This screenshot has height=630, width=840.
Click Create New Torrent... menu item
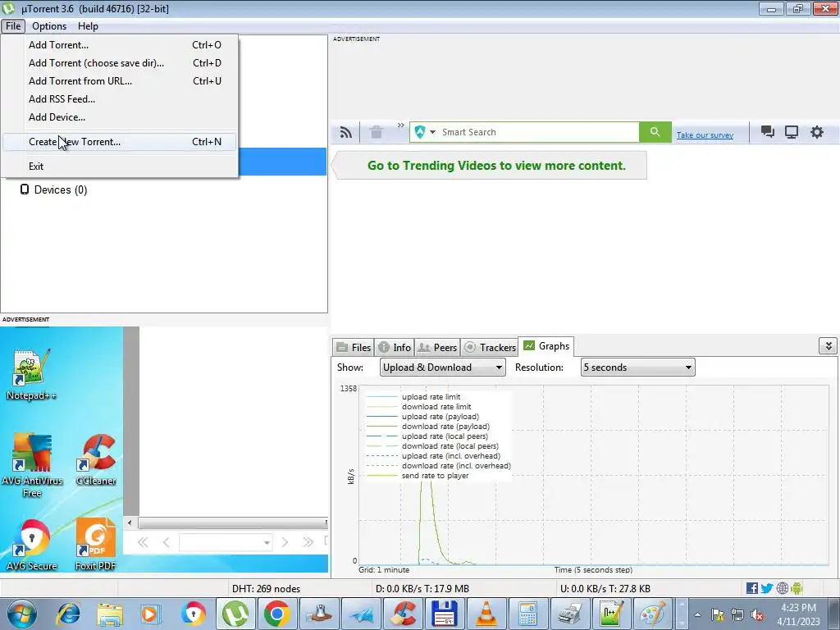coord(120,141)
